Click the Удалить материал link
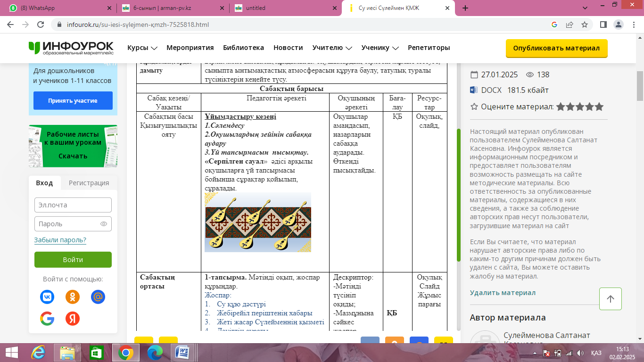The image size is (644, 362). 503,293
